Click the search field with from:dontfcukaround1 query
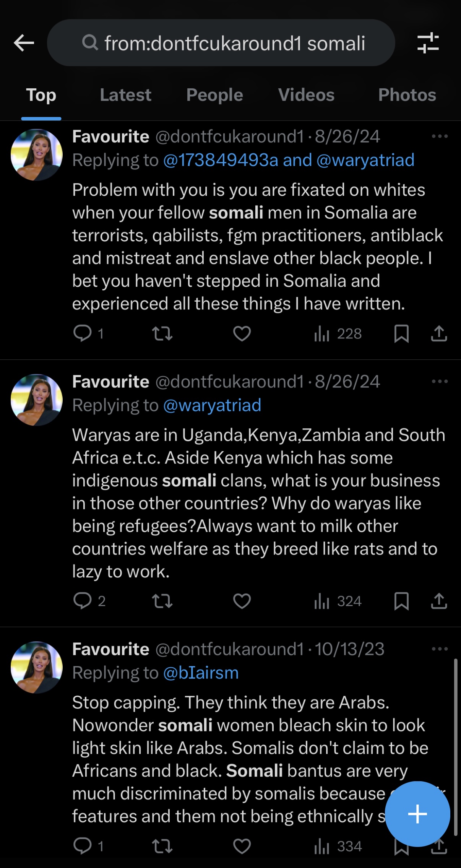The height and width of the screenshot is (868, 461). [221, 43]
